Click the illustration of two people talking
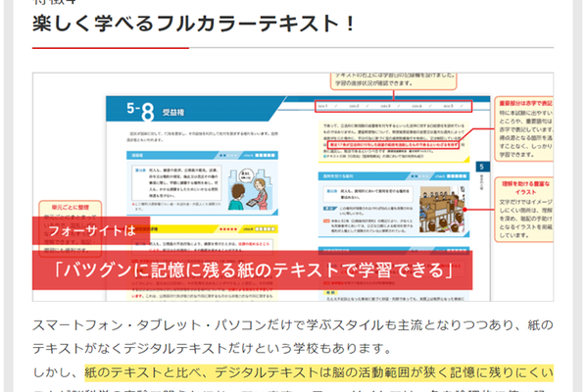 pyautogui.click(x=250, y=189)
